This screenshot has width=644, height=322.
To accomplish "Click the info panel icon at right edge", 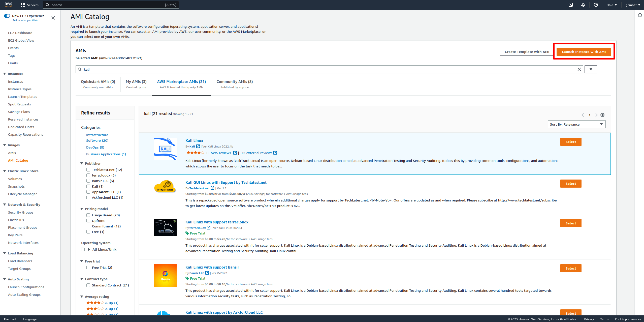I will pyautogui.click(x=640, y=15).
